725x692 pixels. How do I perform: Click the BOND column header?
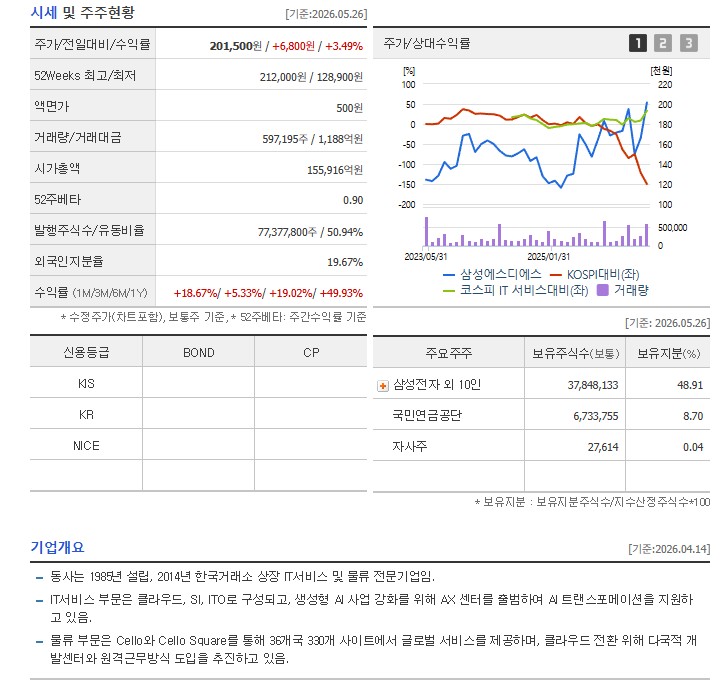198,353
